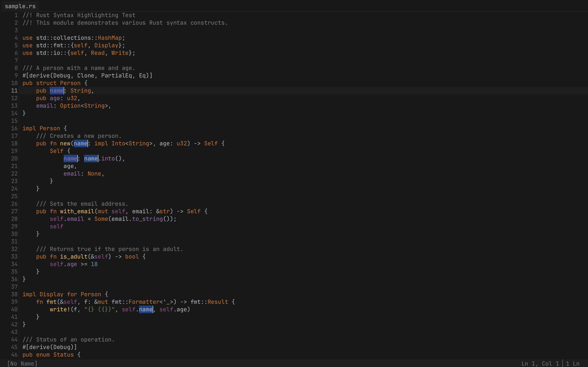Click line number 38 in the gutter
The height and width of the screenshot is (367, 588).
14,294
